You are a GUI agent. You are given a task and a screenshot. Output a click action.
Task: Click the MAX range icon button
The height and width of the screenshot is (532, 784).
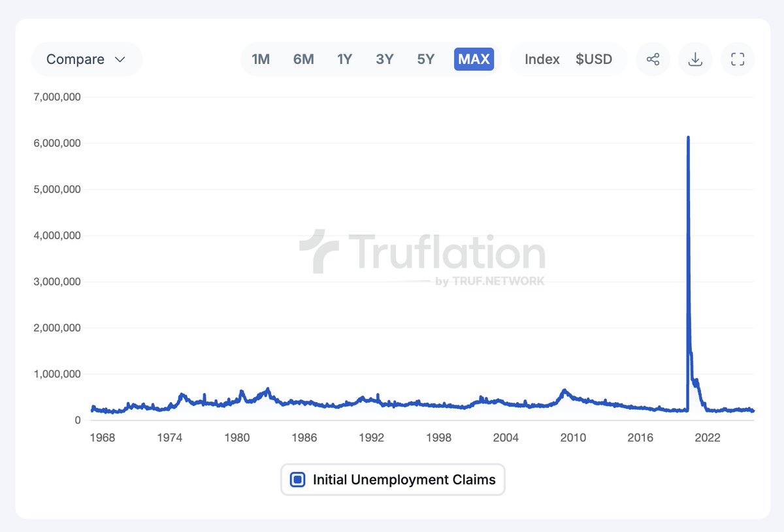click(473, 59)
